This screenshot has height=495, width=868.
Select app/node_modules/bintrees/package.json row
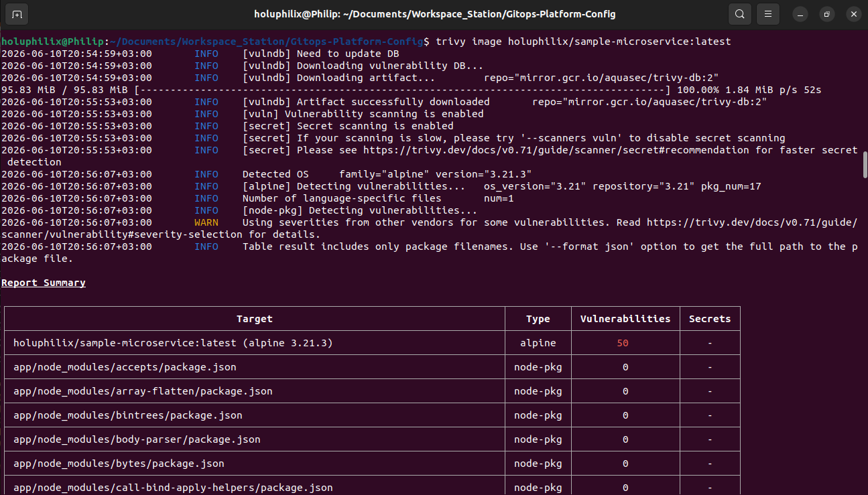372,415
